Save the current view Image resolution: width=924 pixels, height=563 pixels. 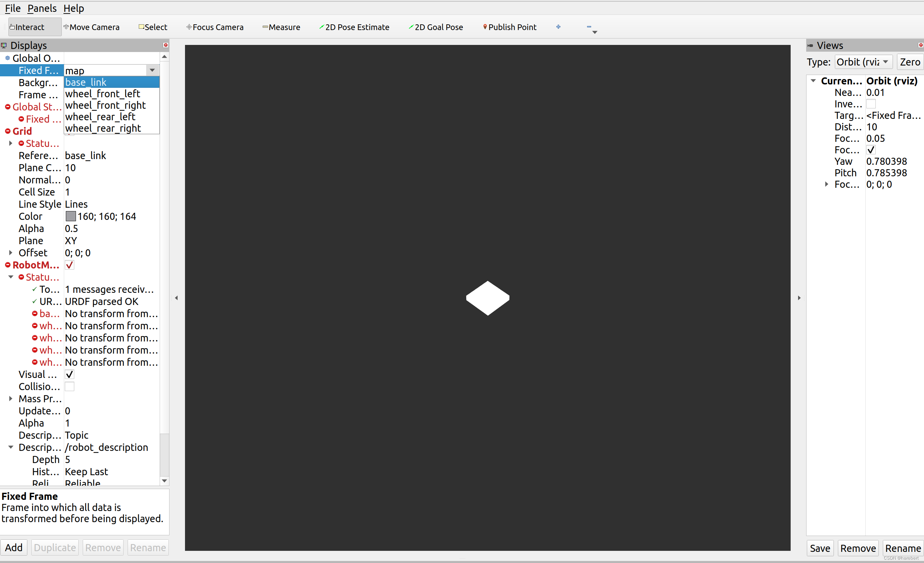tap(820, 548)
